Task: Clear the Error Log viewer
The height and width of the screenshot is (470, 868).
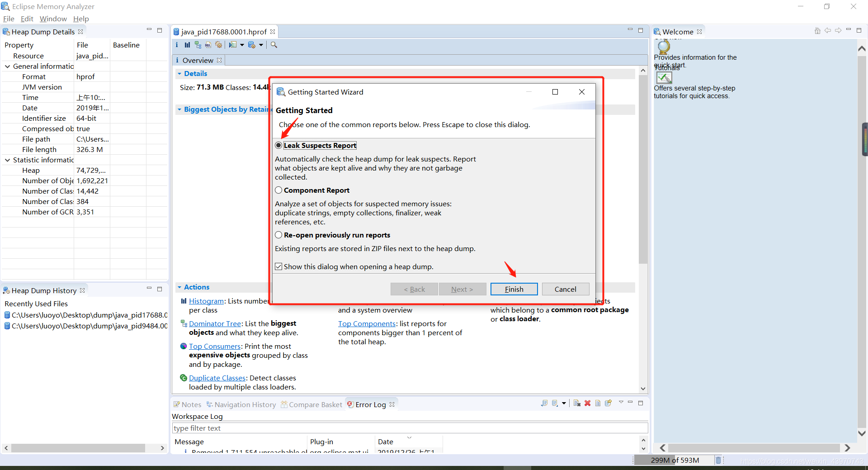Action: (x=577, y=403)
